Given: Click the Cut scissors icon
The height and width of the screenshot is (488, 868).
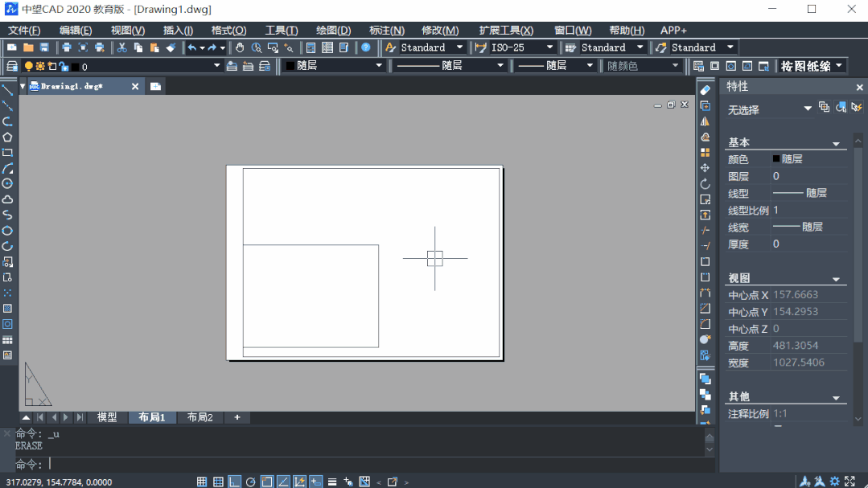Looking at the screenshot, I should pos(121,47).
